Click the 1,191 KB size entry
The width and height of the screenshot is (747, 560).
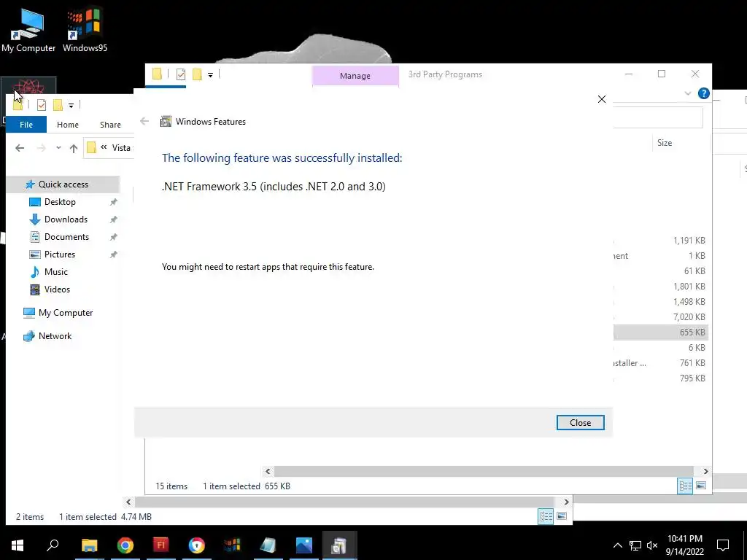coord(689,241)
